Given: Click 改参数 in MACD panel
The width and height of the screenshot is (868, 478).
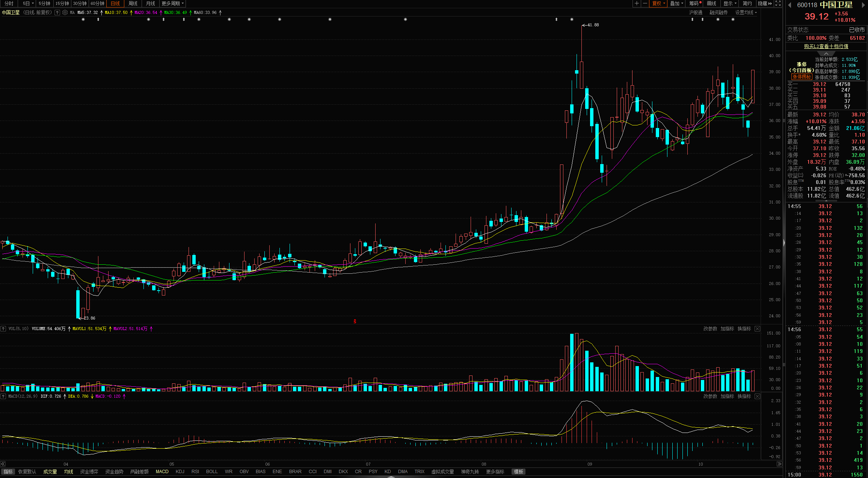Looking at the screenshot, I should (x=710, y=396).
